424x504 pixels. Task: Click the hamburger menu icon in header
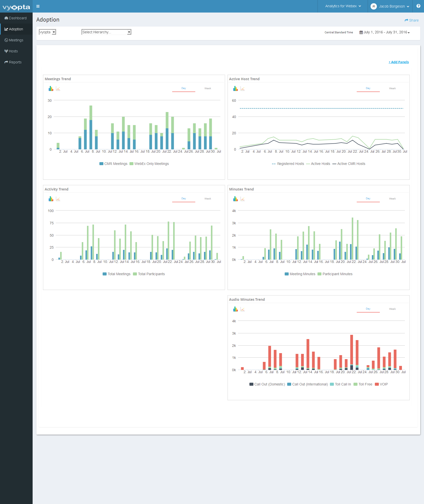click(38, 6)
